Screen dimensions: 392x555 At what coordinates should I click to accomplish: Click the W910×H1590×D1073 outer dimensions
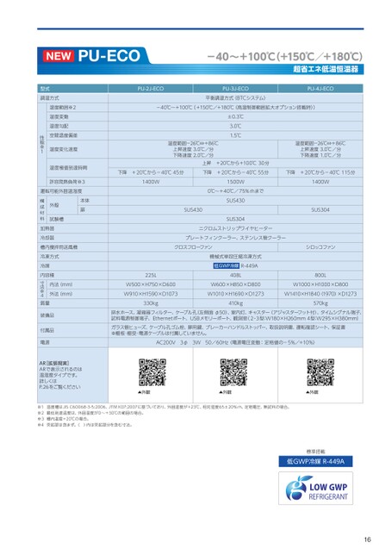151,294
